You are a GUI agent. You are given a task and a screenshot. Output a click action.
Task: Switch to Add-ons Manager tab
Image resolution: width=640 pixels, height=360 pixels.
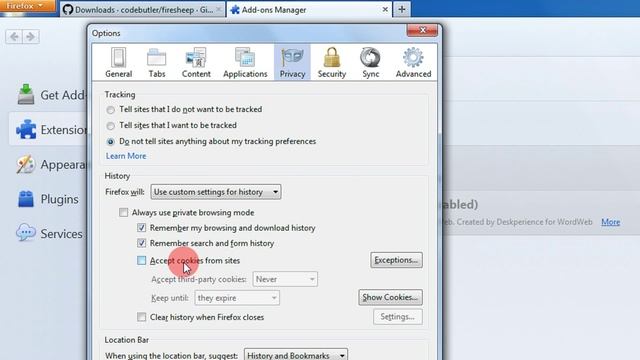pos(309,9)
